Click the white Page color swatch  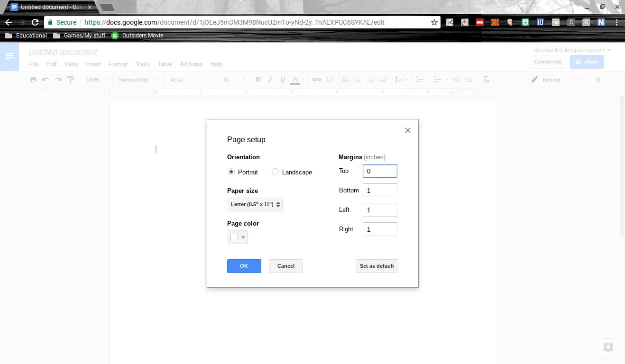point(234,237)
